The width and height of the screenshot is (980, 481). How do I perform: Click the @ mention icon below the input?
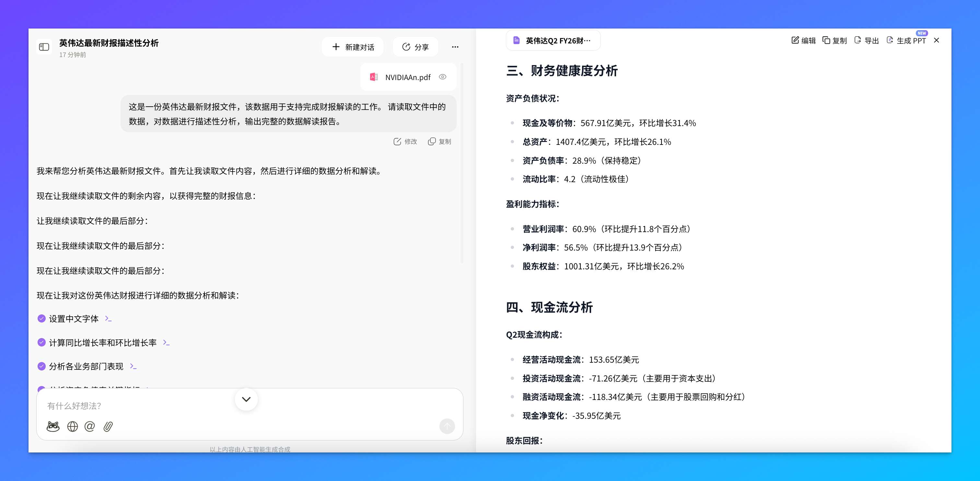[x=90, y=427]
